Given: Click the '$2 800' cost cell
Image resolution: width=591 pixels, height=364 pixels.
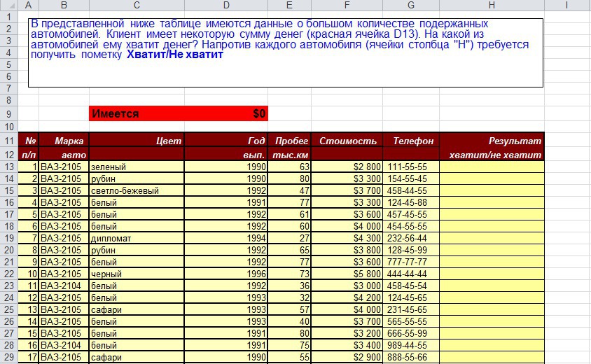Looking at the screenshot, I should pos(347,167).
